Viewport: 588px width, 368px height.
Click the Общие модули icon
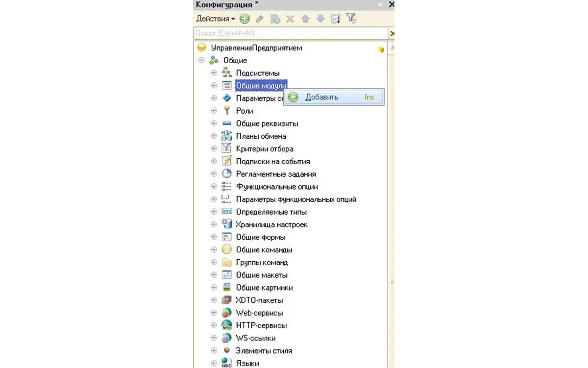click(x=226, y=85)
